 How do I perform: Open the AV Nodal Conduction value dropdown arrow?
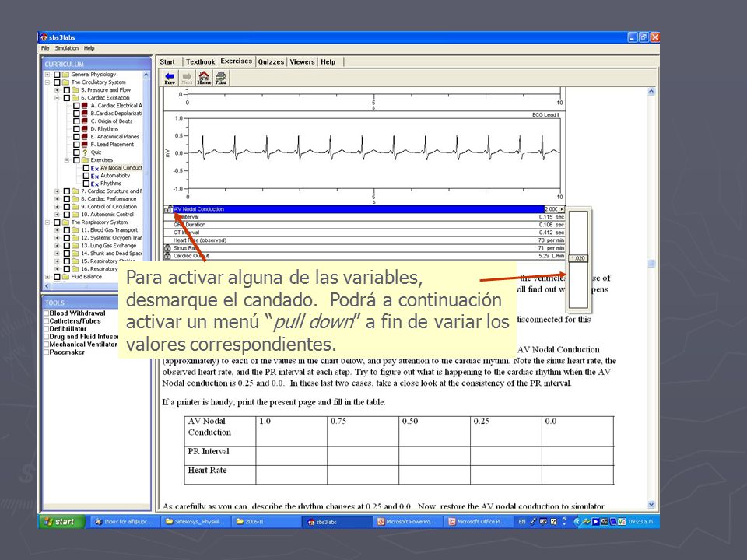pos(562,209)
